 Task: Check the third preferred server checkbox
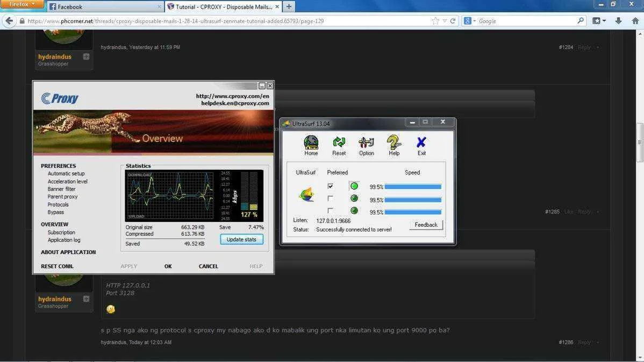(330, 211)
